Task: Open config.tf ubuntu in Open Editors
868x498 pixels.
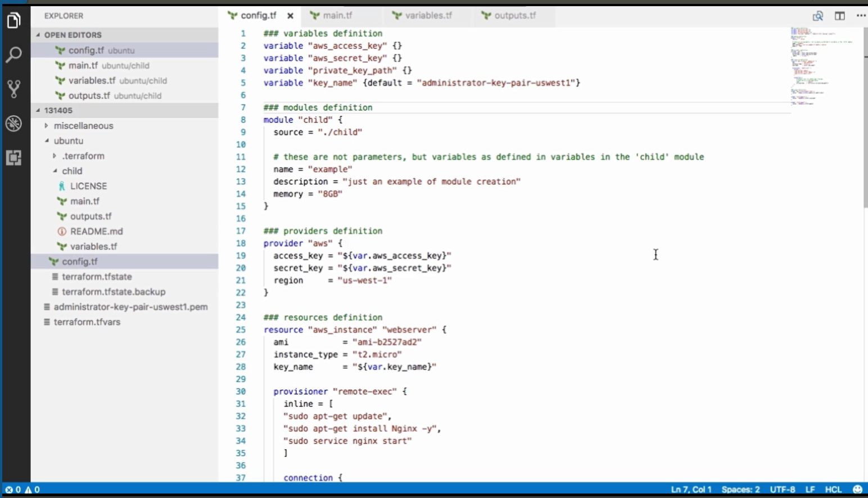Action: (124, 51)
